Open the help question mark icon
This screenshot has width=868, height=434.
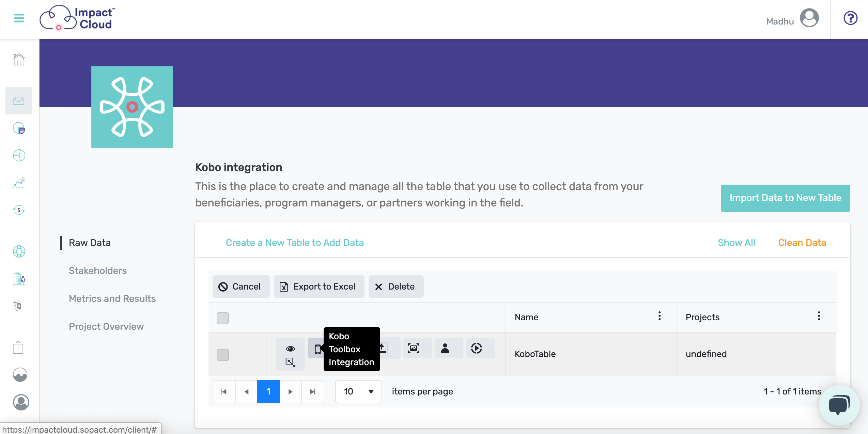[x=850, y=18]
